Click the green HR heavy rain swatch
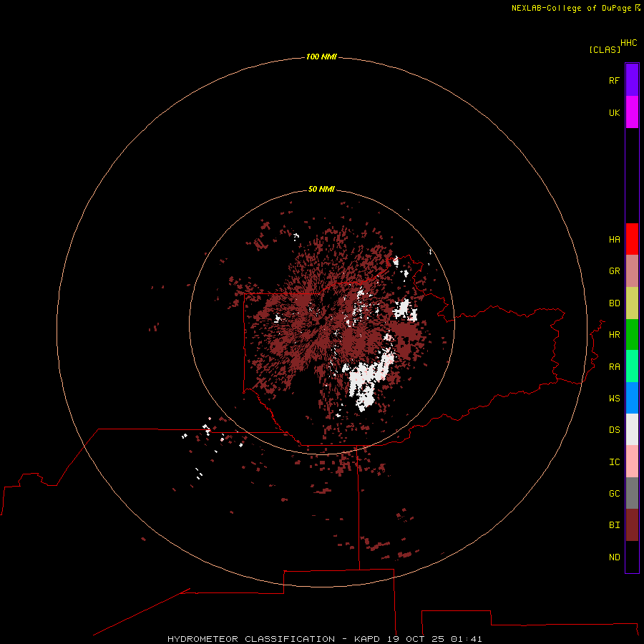 click(632, 335)
